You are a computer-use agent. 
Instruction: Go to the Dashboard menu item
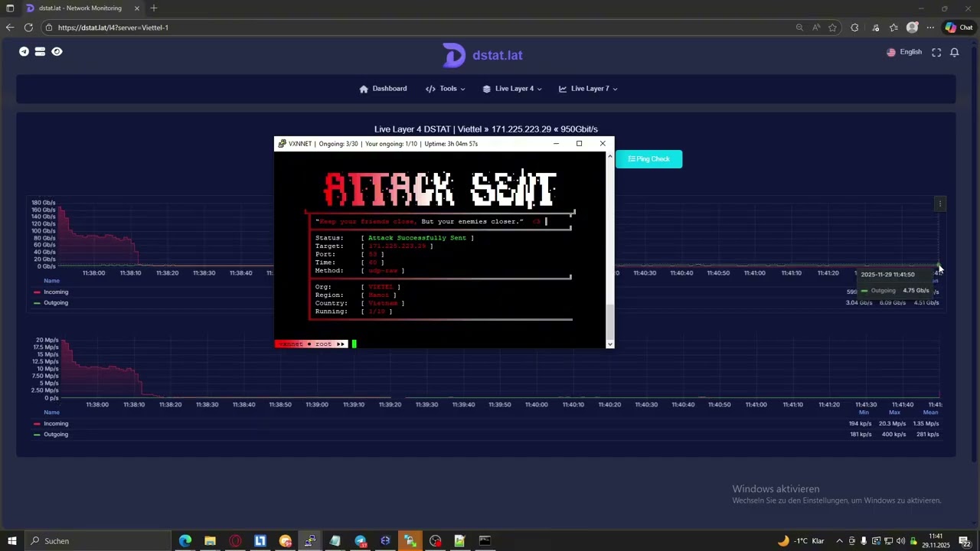384,89
